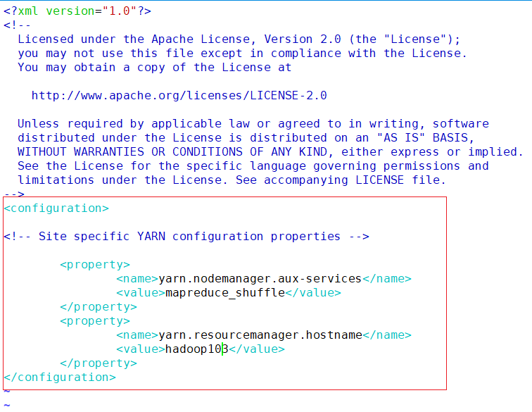This screenshot has height=412, width=532.
Task: Click 'you may not use this file' line
Action: 242,54
